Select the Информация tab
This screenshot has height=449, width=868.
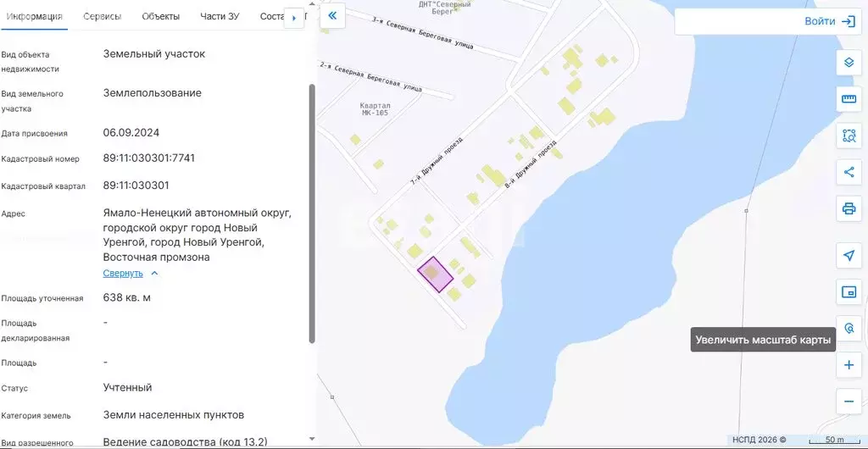[x=34, y=17]
